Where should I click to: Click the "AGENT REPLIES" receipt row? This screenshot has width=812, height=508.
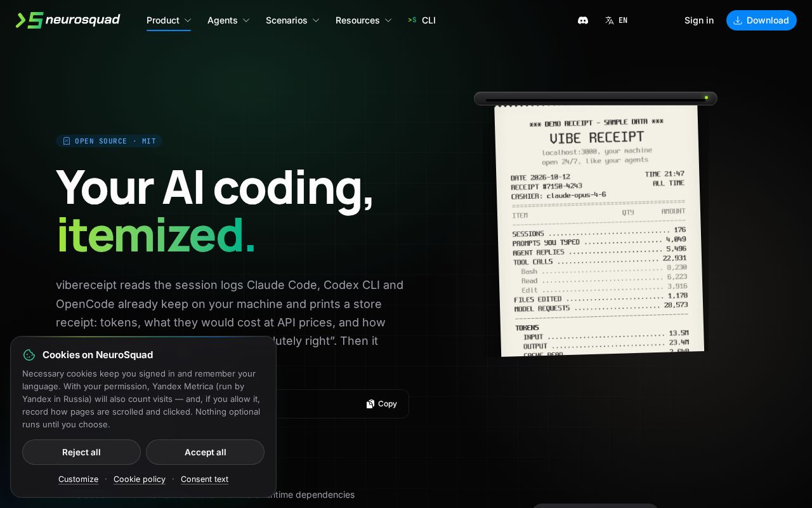point(599,251)
